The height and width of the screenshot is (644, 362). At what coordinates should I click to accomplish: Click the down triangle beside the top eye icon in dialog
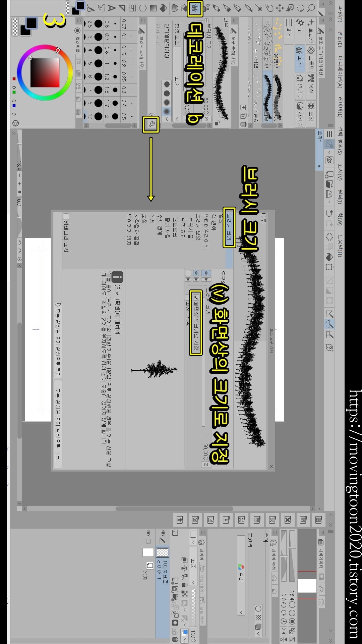206,279
